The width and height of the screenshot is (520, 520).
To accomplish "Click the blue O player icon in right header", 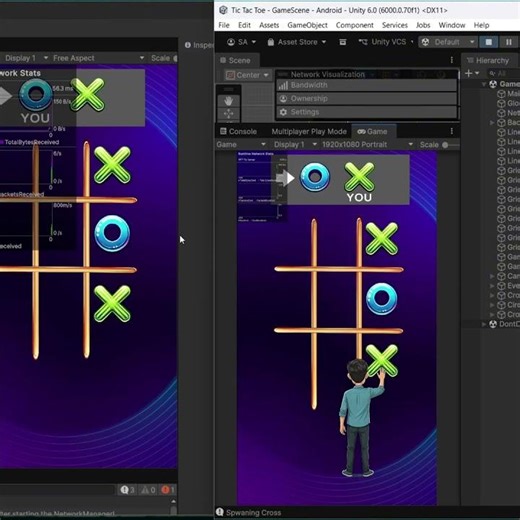I will (315, 178).
